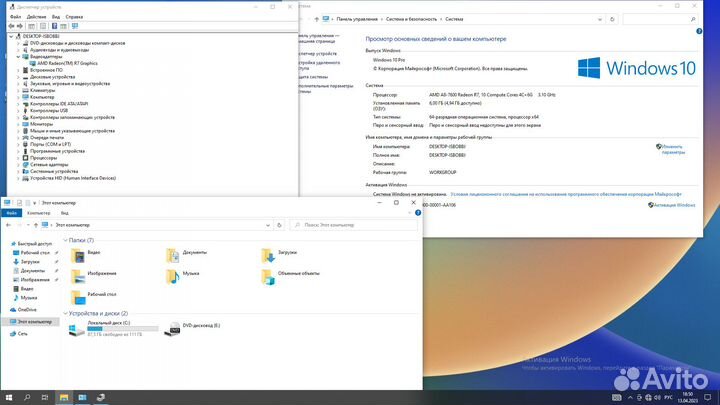This screenshot has height=405, width=720.
Task: Open the Видео folder icon in Explorer
Action: pyautogui.click(x=78, y=256)
